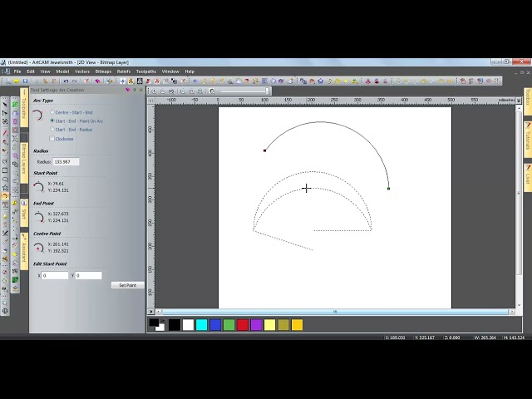Viewport: 532px width, 399px height.
Task: Pick the blue color swatch
Action: tap(215, 325)
